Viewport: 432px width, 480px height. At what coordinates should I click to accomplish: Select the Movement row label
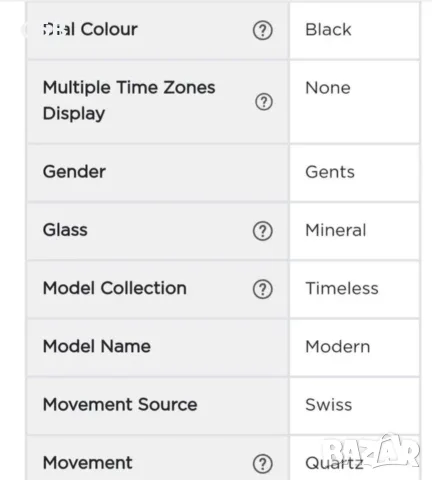[x=88, y=463]
